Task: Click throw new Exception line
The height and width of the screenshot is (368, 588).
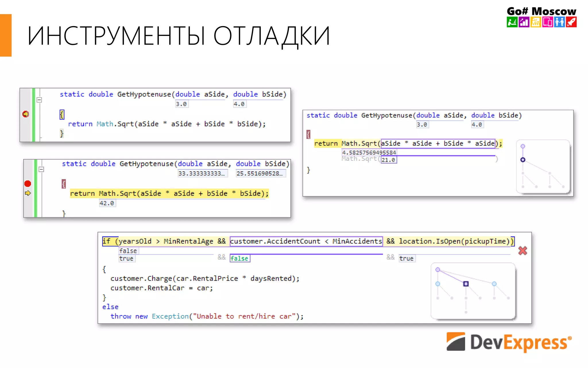Action: (x=207, y=316)
